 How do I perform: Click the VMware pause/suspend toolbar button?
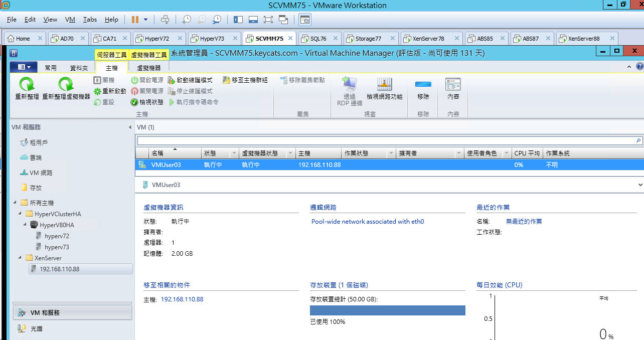click(135, 20)
